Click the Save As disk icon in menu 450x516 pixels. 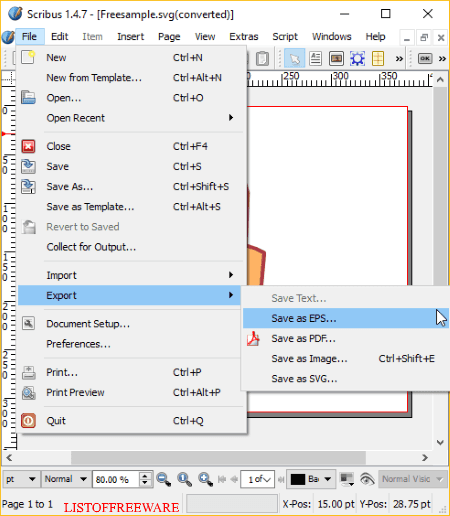pyautogui.click(x=28, y=186)
